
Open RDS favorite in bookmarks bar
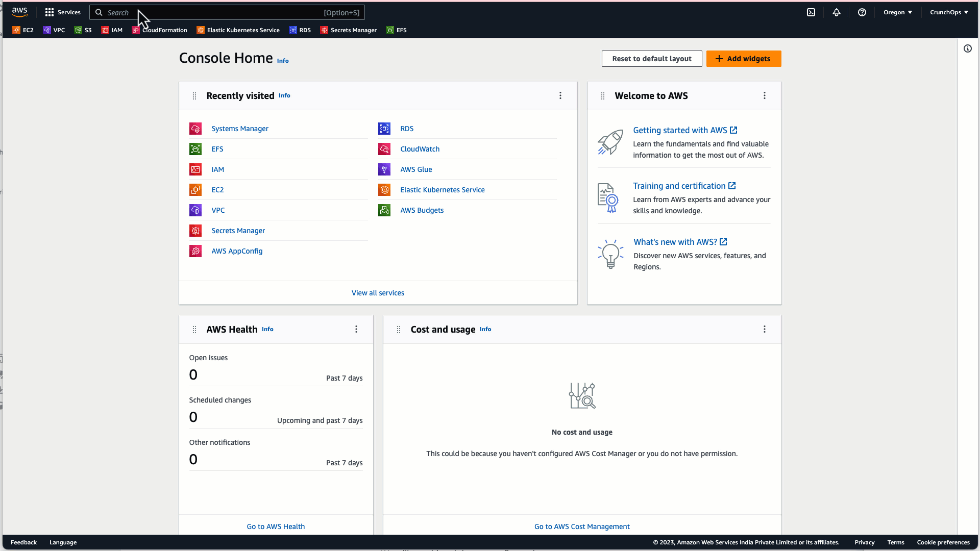pyautogui.click(x=300, y=30)
